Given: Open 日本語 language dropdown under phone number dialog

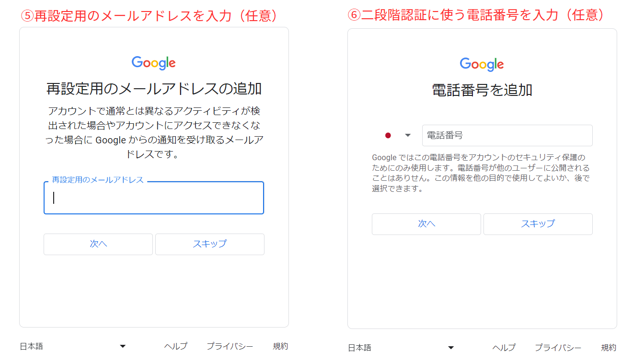Looking at the screenshot, I should coord(401,348).
